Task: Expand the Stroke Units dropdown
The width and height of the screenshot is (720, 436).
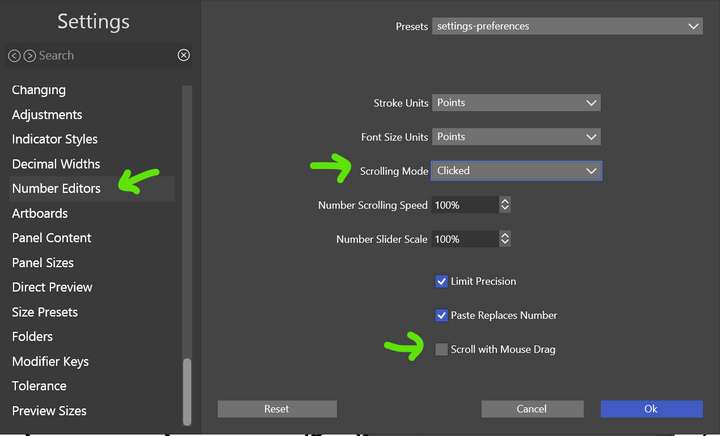Action: tap(516, 103)
